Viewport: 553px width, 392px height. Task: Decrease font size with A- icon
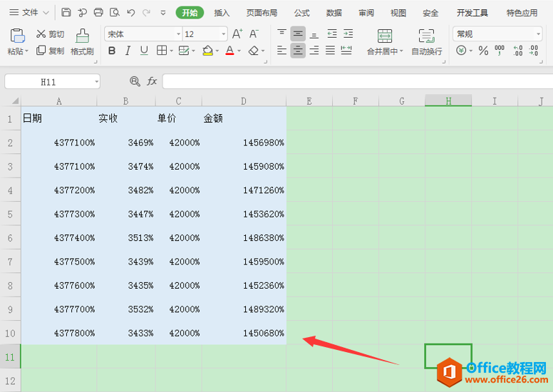tap(254, 34)
